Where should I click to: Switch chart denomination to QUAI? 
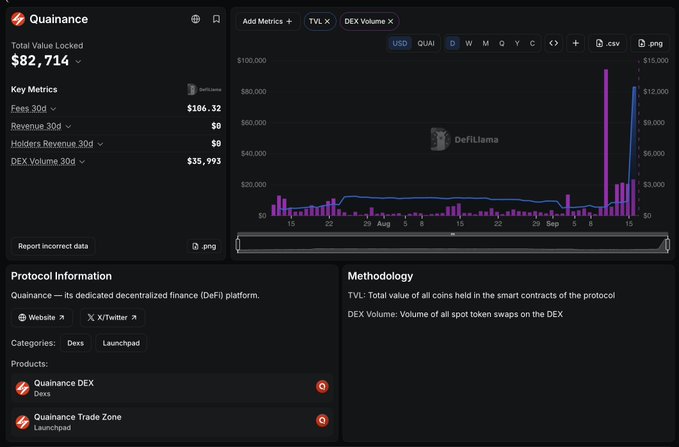pyautogui.click(x=426, y=43)
